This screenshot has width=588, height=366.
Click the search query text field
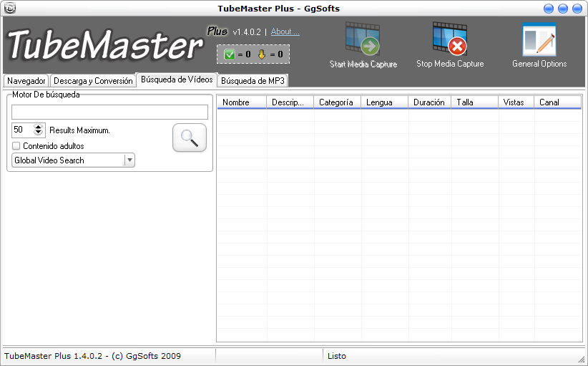coord(109,112)
